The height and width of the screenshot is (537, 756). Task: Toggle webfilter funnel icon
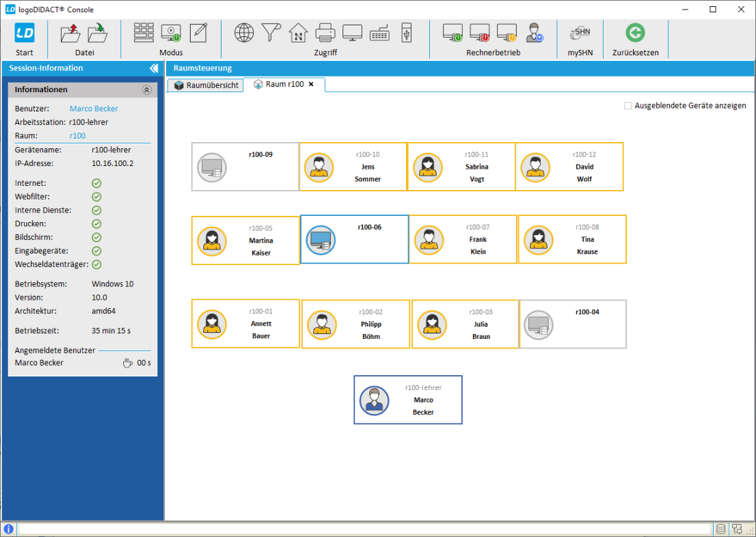271,33
